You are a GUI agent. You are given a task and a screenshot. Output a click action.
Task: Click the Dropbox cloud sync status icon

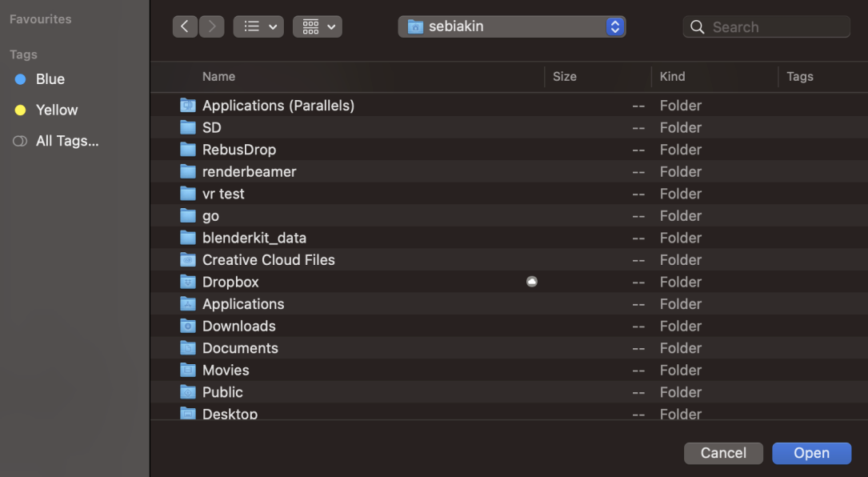(x=532, y=282)
